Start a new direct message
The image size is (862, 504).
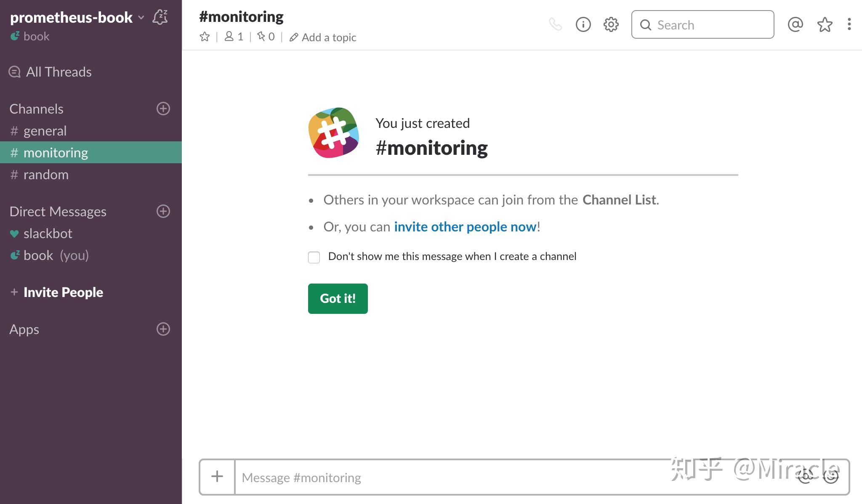point(163,211)
